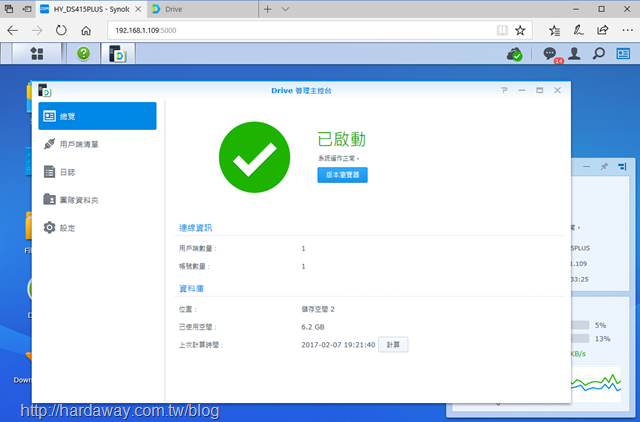Click widget panel layout icon
This screenshot has height=422, width=640.
(x=622, y=167)
